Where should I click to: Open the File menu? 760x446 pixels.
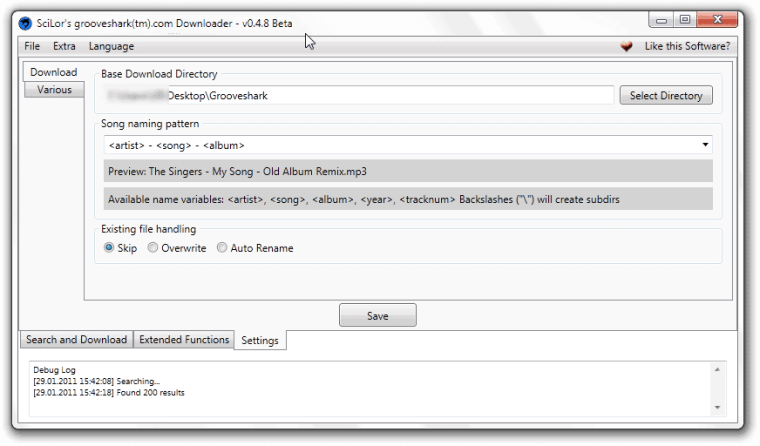point(32,46)
